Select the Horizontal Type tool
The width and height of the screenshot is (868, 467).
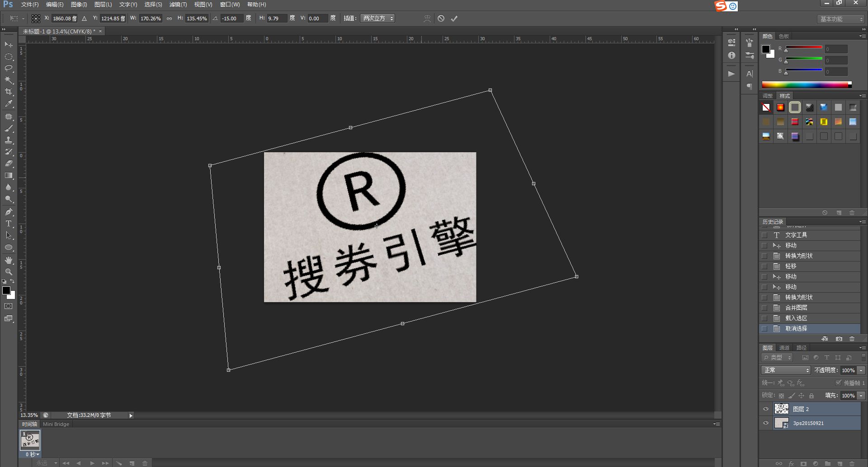[9, 224]
